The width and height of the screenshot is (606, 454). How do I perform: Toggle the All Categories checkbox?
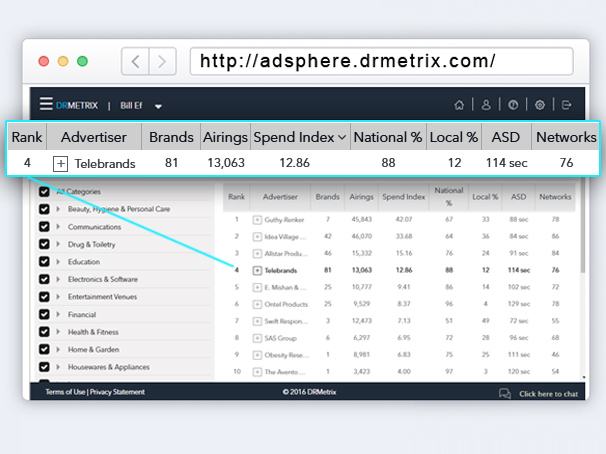pyautogui.click(x=44, y=192)
